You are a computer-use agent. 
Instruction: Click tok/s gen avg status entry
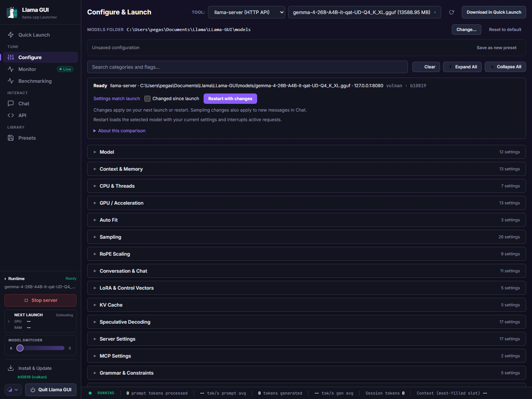[x=334, y=393]
